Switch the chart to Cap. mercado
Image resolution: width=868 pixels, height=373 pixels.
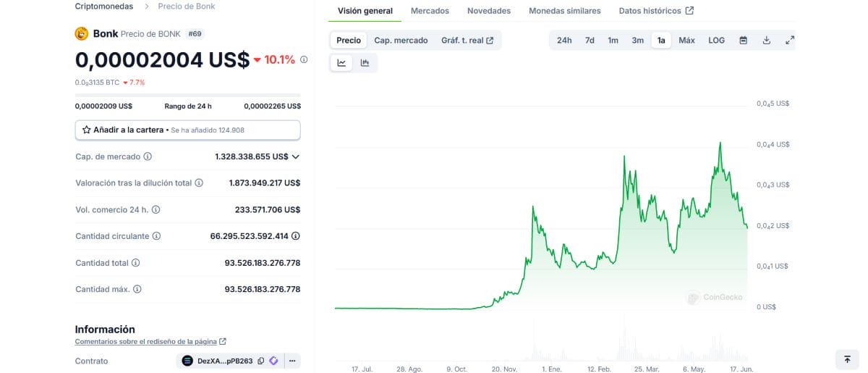[401, 41]
